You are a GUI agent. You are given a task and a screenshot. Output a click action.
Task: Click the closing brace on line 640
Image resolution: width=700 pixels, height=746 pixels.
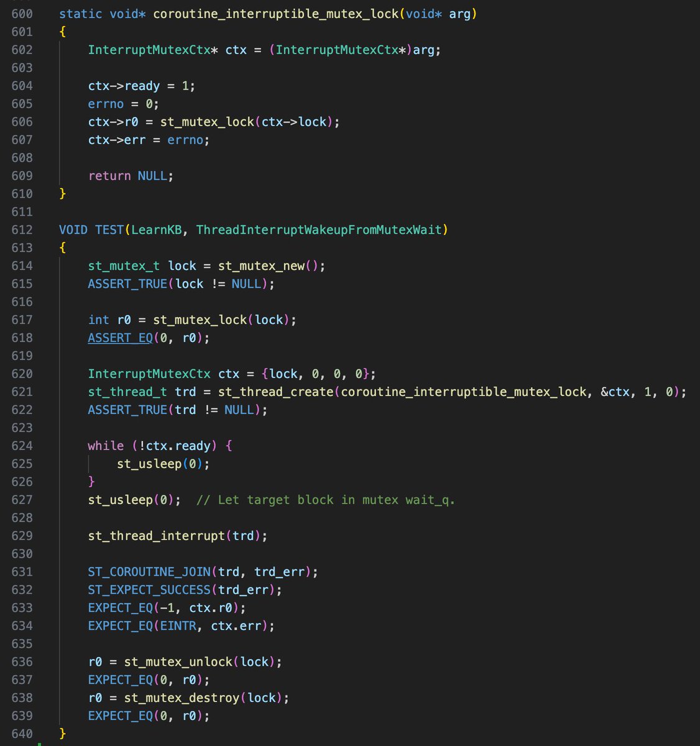tap(62, 734)
